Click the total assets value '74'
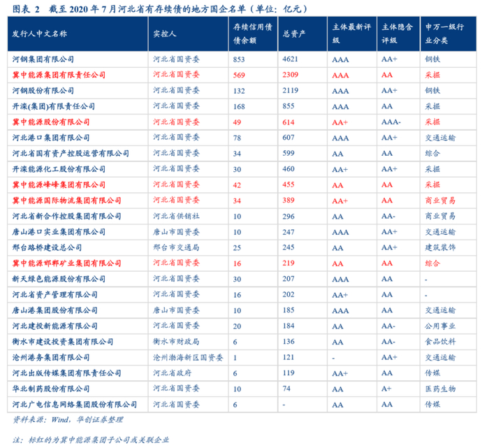Screen dimensions: 489x448 (x=286, y=389)
